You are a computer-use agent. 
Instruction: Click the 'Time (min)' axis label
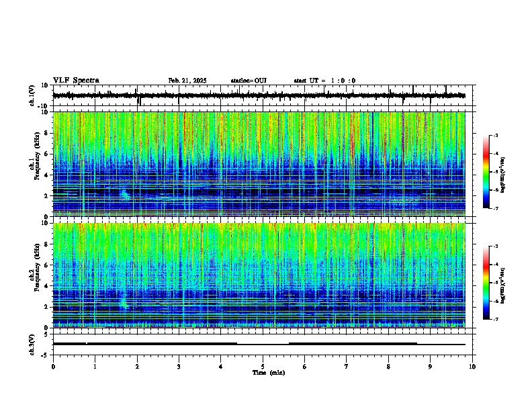pyautogui.click(x=269, y=373)
